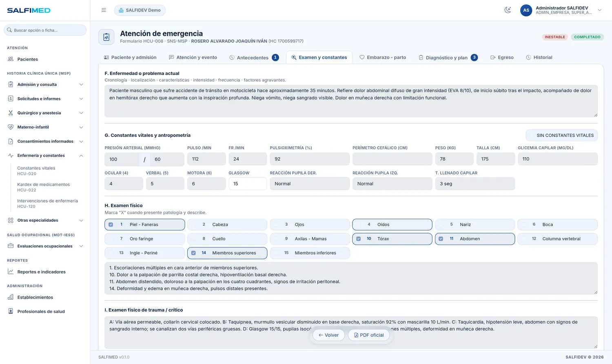Screen dimensions: 612x364
Task: Click the AS user avatar
Action: point(526,10)
